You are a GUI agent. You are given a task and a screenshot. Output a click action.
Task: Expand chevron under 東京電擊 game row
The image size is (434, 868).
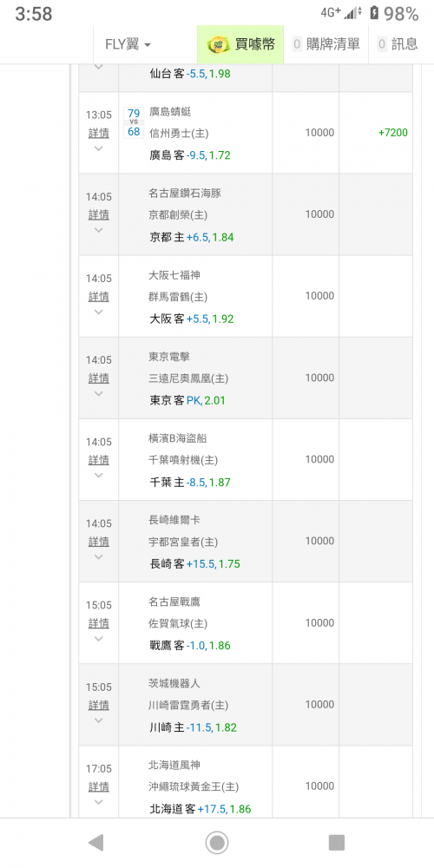click(x=99, y=393)
